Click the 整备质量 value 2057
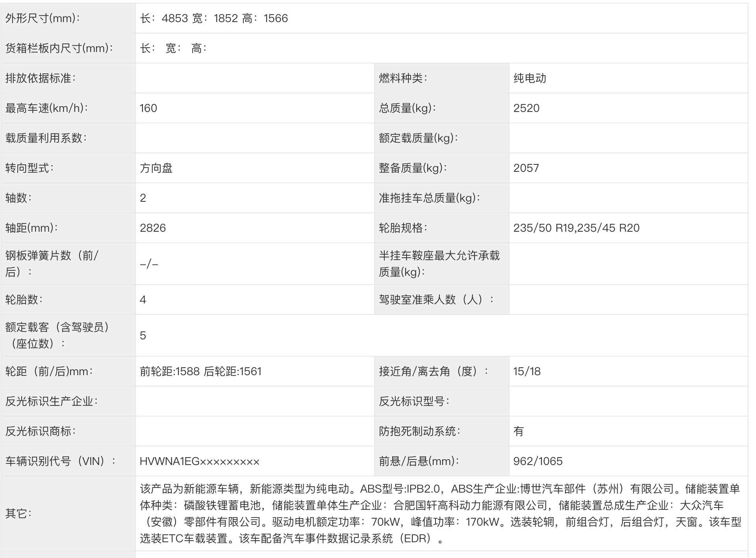The height and width of the screenshot is (558, 756). coord(526,168)
